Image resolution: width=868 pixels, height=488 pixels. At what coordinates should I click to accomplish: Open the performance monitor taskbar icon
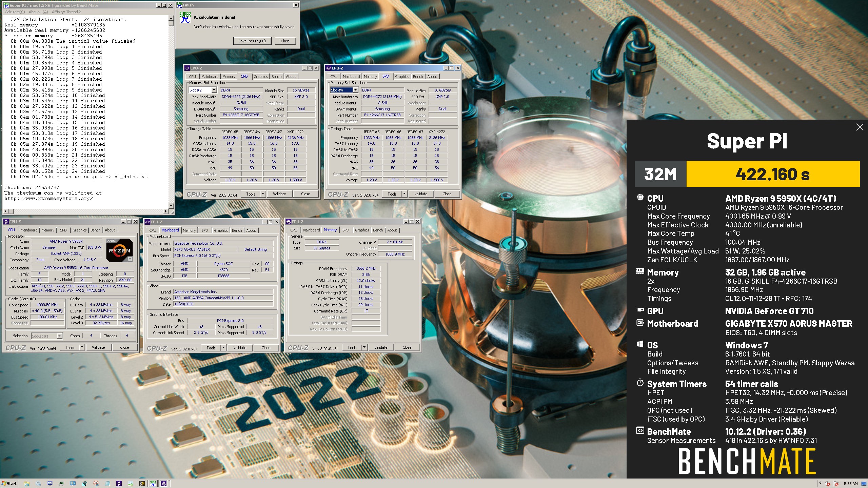(61, 484)
